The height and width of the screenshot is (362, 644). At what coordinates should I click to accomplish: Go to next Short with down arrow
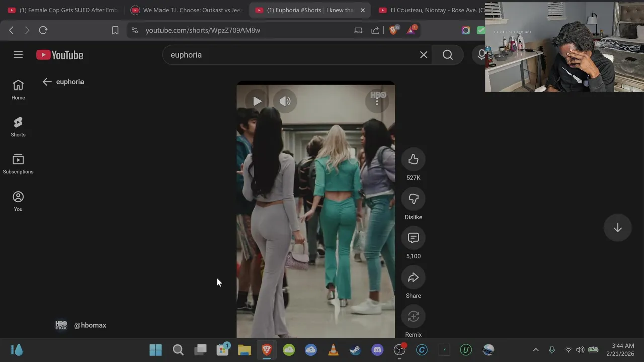(x=618, y=228)
